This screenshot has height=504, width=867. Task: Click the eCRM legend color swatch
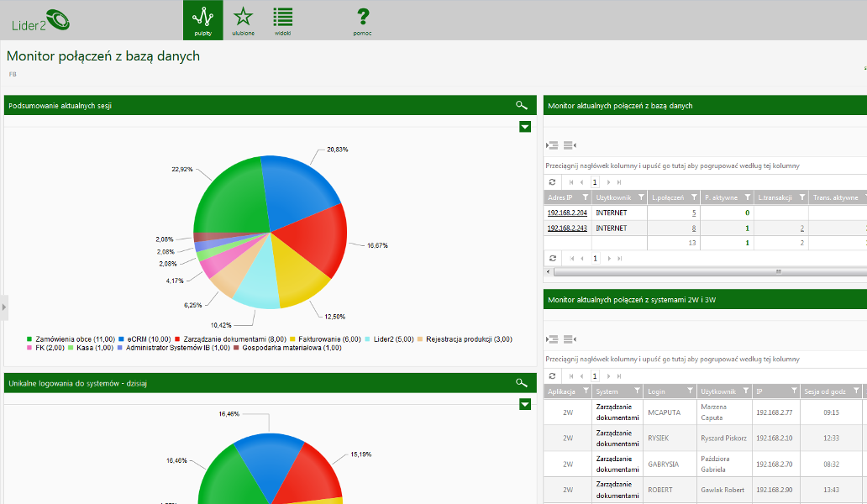(x=121, y=339)
